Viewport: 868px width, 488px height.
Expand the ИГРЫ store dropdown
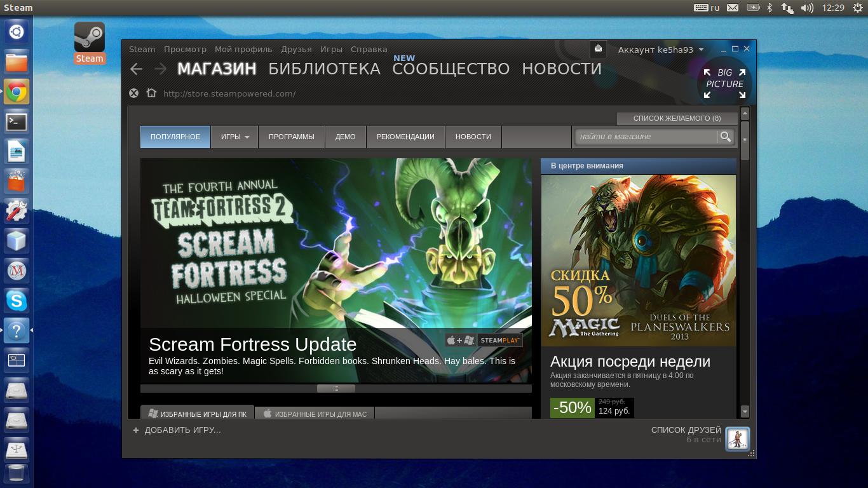click(235, 137)
